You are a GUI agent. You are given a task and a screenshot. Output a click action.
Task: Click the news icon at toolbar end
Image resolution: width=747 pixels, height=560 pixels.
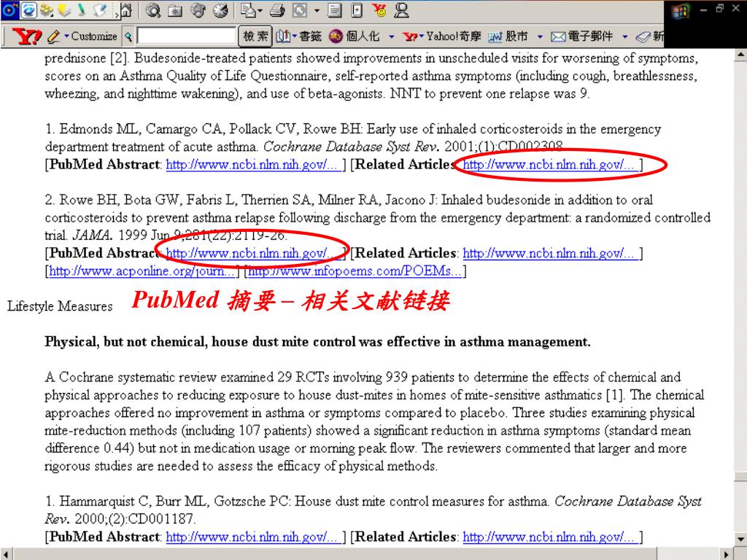point(643,36)
